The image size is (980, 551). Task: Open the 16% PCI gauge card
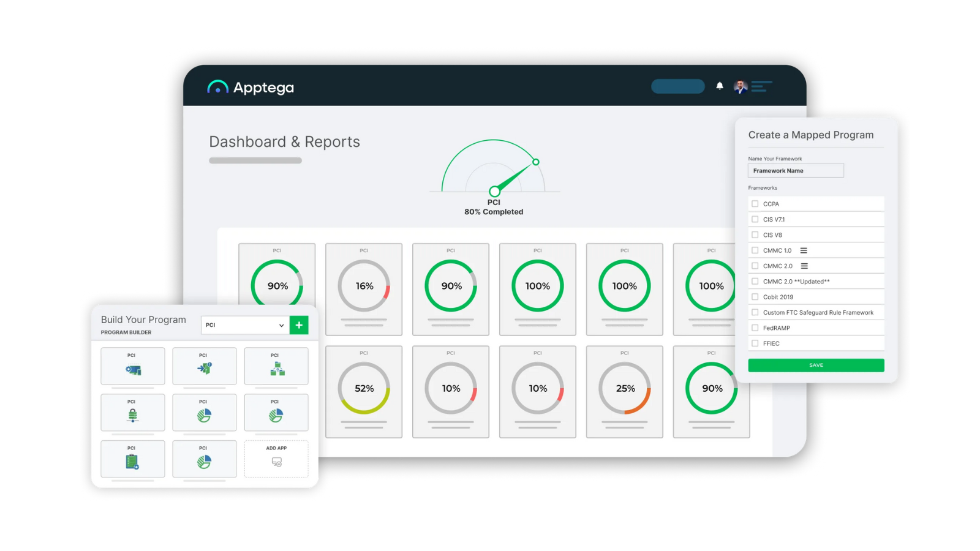(x=364, y=290)
